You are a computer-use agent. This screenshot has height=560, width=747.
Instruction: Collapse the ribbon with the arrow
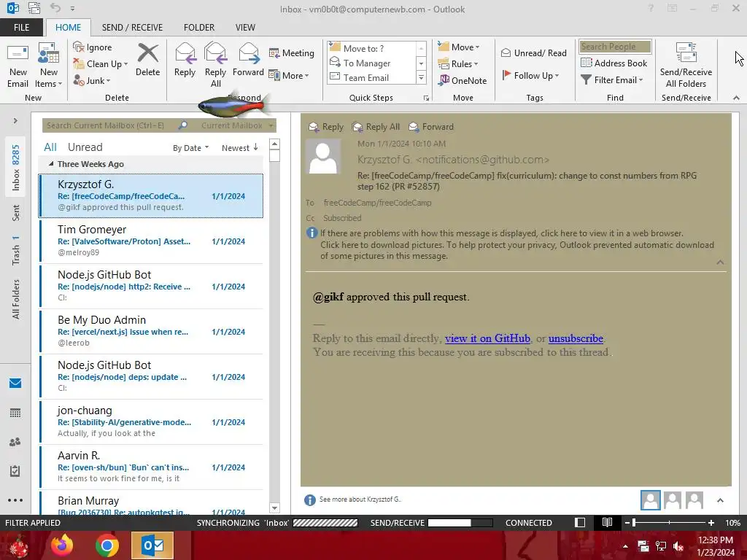[x=736, y=98]
